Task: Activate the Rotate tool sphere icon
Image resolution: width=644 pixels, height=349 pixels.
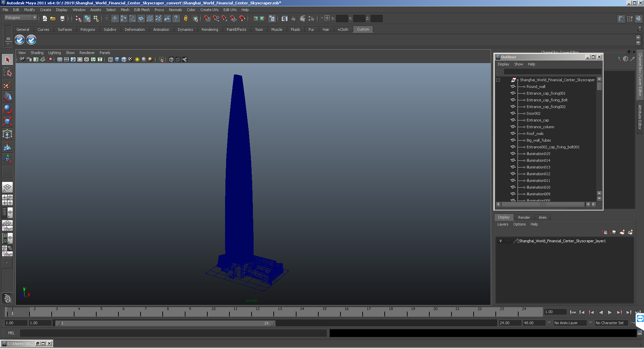Action: coord(7,109)
